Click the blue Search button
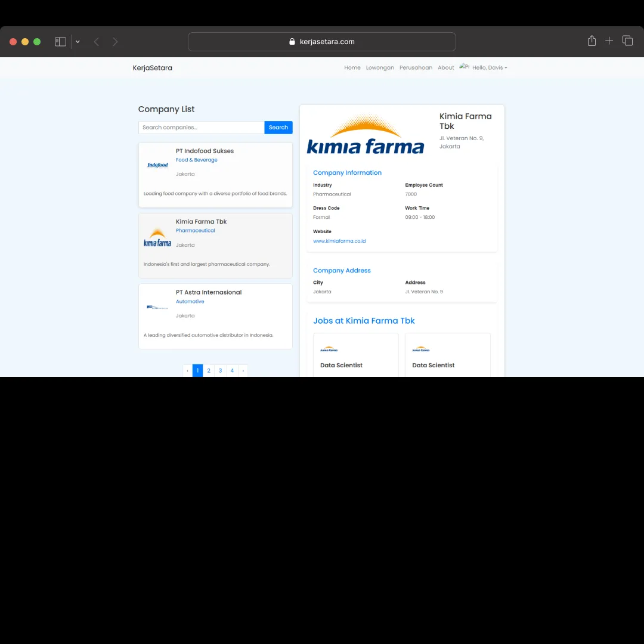 tap(278, 128)
